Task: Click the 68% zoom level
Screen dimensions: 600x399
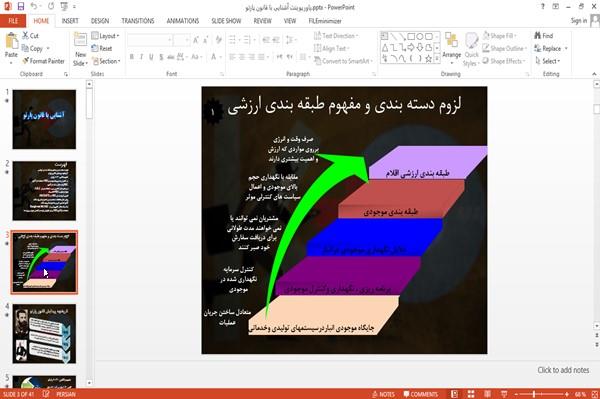Action: click(x=580, y=394)
